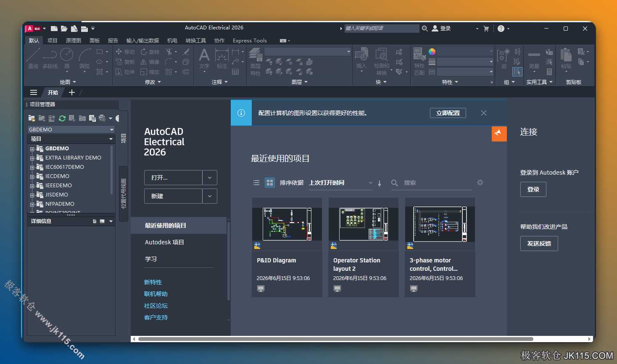The width and height of the screenshot is (617, 364).
Task: Expand the GBDEMO project tree node
Action: (x=32, y=149)
